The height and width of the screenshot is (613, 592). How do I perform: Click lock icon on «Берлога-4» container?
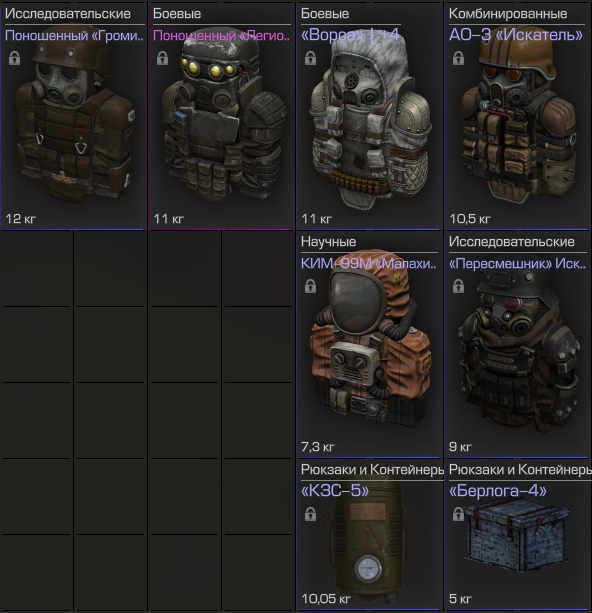click(458, 514)
